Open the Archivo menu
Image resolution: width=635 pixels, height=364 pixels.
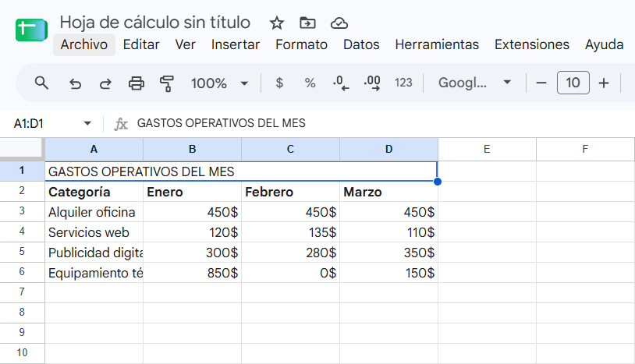[x=83, y=44]
